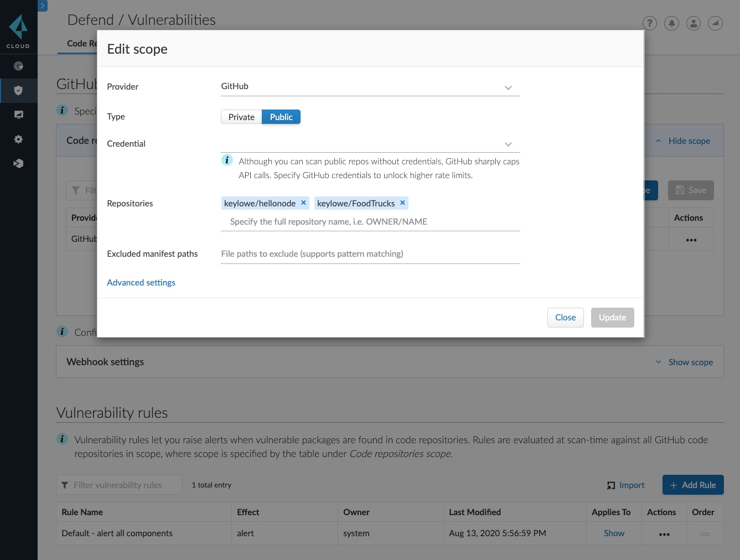Image resolution: width=740 pixels, height=560 pixels.
Task: Remove the keylowe/FoodTrucks repository tag
Action: [402, 203]
